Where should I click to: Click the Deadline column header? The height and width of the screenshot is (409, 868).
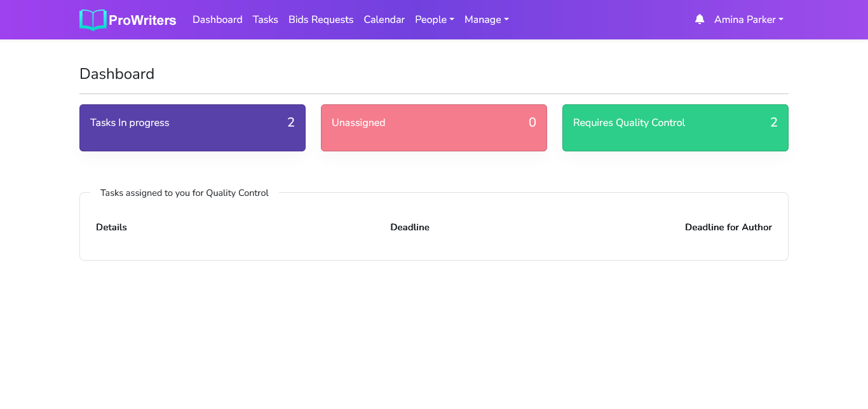410,227
